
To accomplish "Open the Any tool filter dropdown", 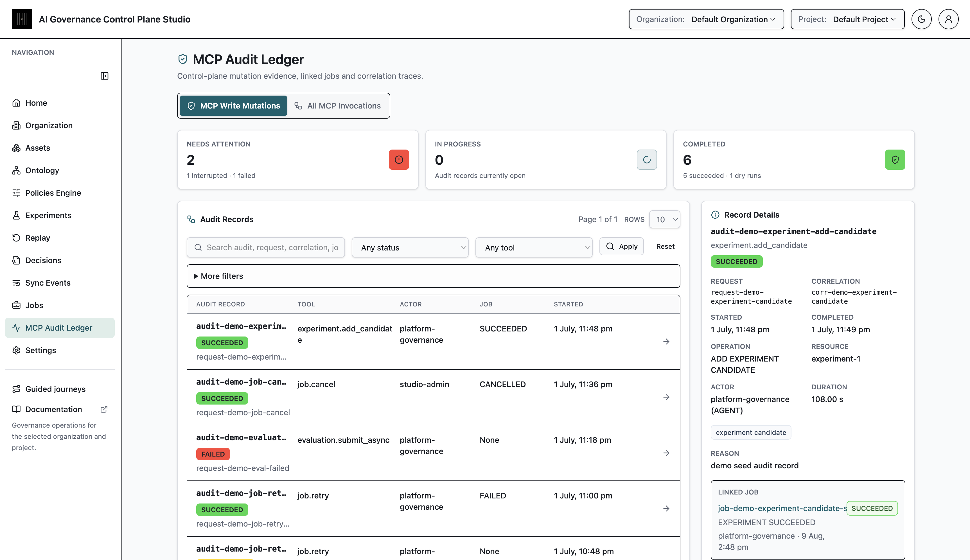I will (x=534, y=247).
